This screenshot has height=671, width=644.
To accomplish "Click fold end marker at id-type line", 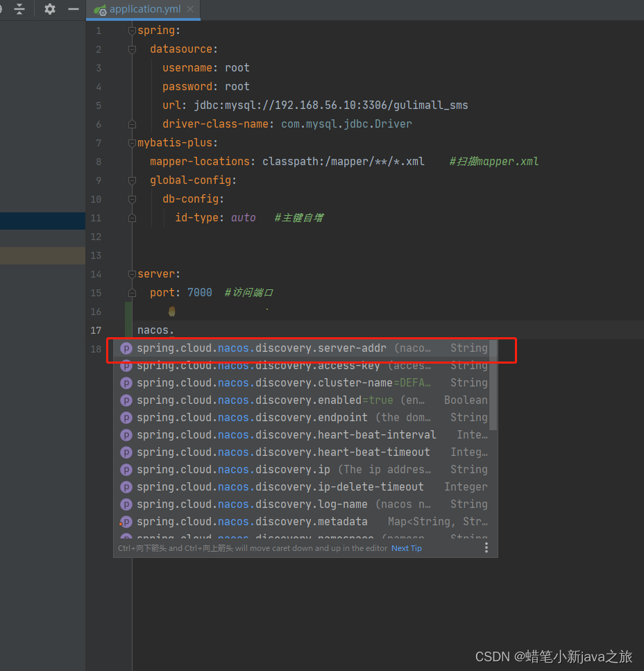I will click(133, 218).
